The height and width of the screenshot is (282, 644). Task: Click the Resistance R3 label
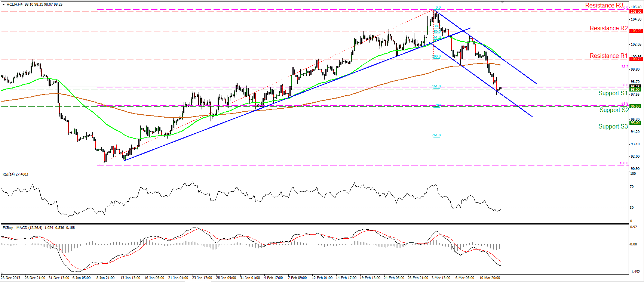(604, 6)
